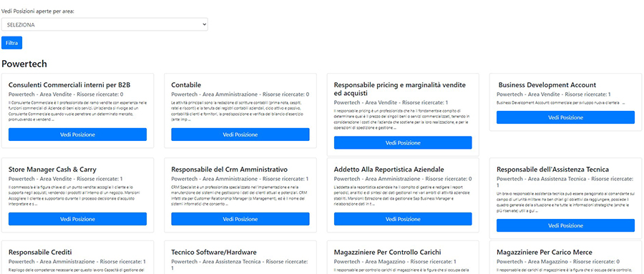644x274 pixels.
Task: Open Vedi Posizione for Responsabile pricing e marginalità
Action: click(x=403, y=142)
